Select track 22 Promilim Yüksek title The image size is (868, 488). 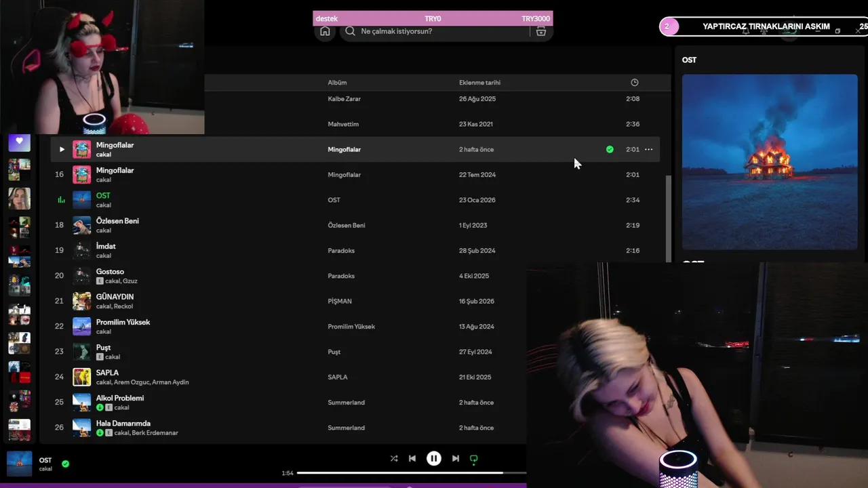(123, 322)
